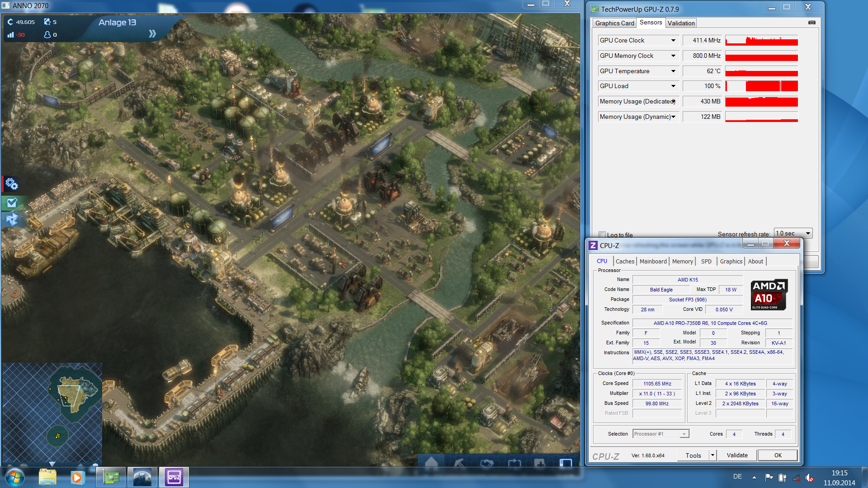Screen dimensions: 868x488
Task: Open the SPD tab in CPU-Z
Action: [x=706, y=262]
